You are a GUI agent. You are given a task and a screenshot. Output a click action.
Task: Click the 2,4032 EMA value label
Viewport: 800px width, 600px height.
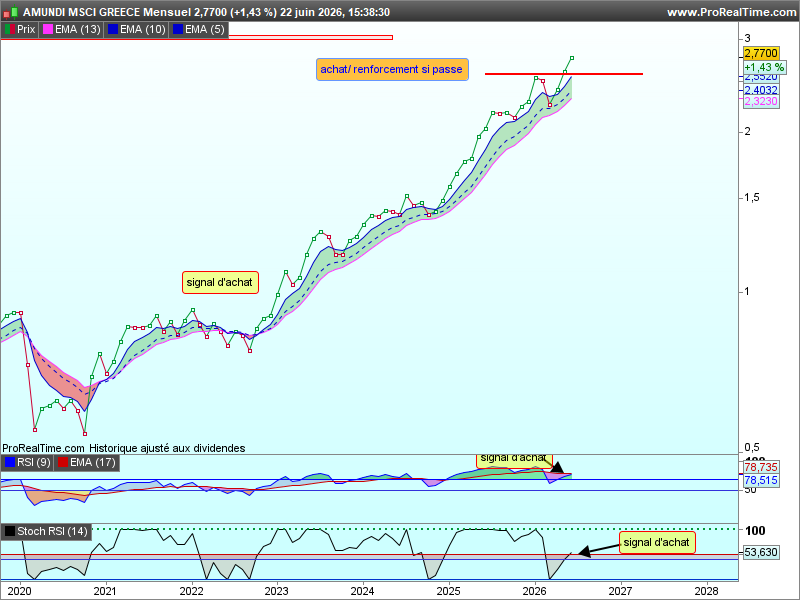[x=761, y=90]
